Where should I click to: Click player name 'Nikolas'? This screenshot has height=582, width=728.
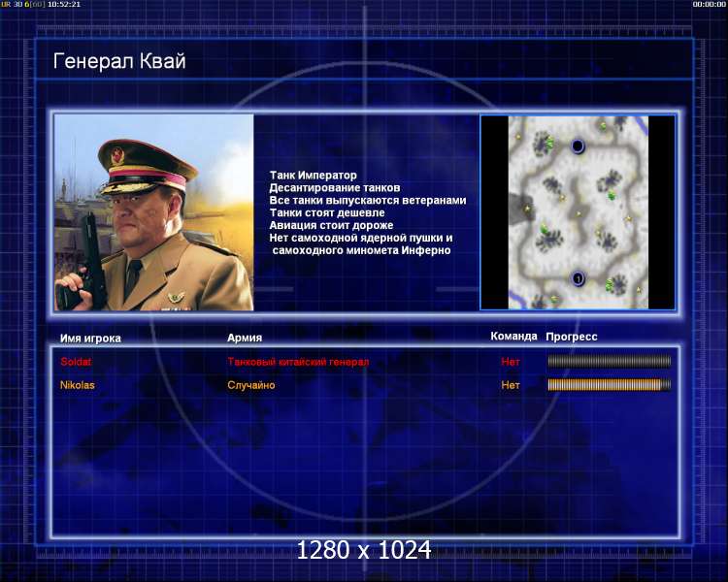pyautogui.click(x=78, y=385)
